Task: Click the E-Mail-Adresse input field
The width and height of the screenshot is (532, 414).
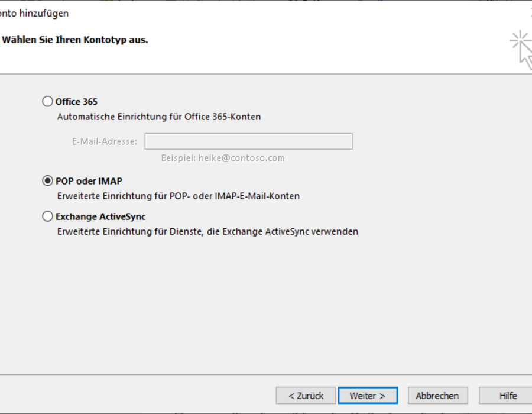Action: point(248,141)
